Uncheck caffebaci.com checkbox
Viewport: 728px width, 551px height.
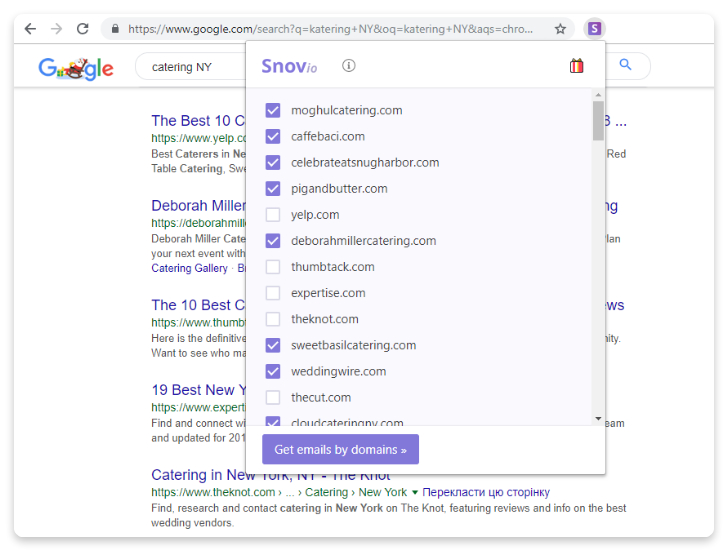(273, 136)
